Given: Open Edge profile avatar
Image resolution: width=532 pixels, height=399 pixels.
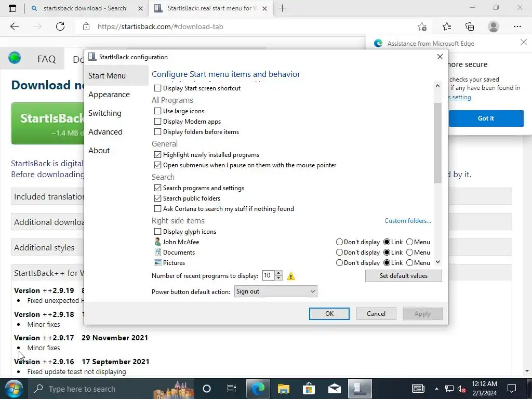Looking at the screenshot, I should [494, 26].
